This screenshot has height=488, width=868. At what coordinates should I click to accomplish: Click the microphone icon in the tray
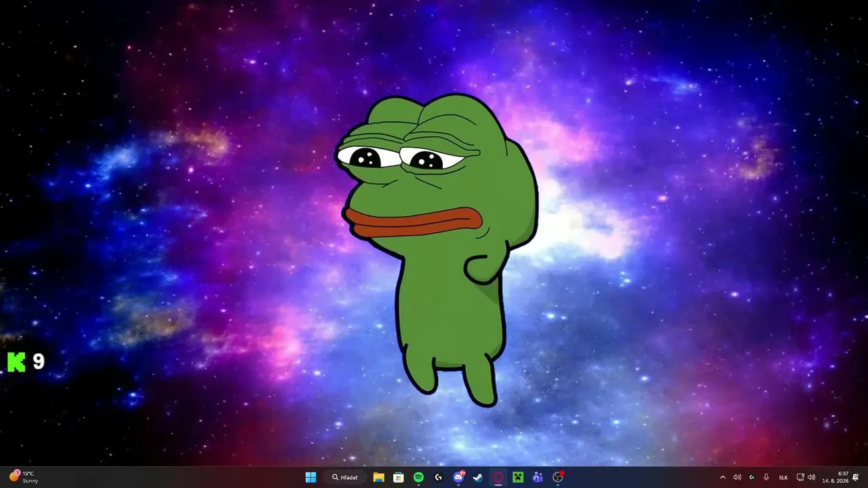766,477
